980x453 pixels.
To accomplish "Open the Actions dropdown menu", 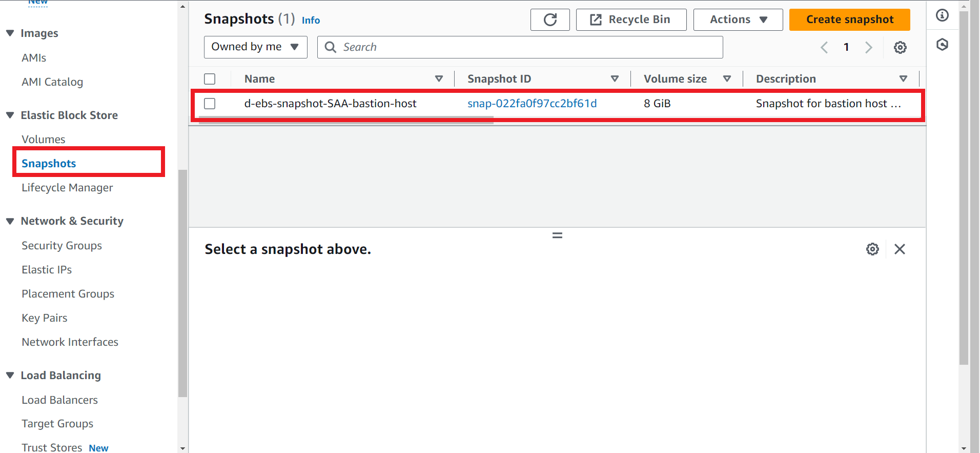I will [738, 20].
